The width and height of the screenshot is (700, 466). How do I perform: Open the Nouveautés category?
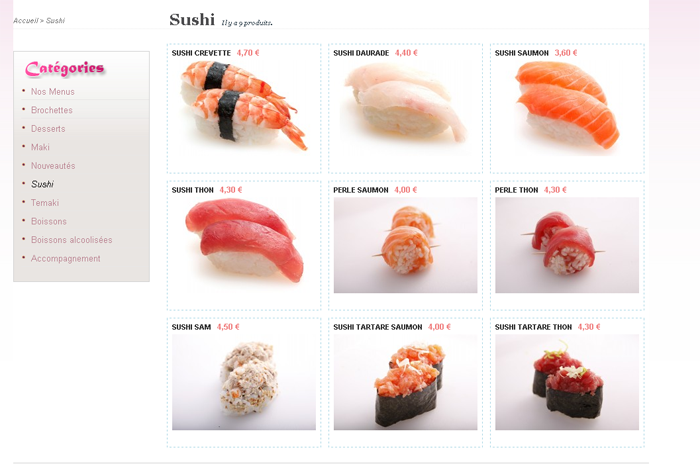coord(53,166)
